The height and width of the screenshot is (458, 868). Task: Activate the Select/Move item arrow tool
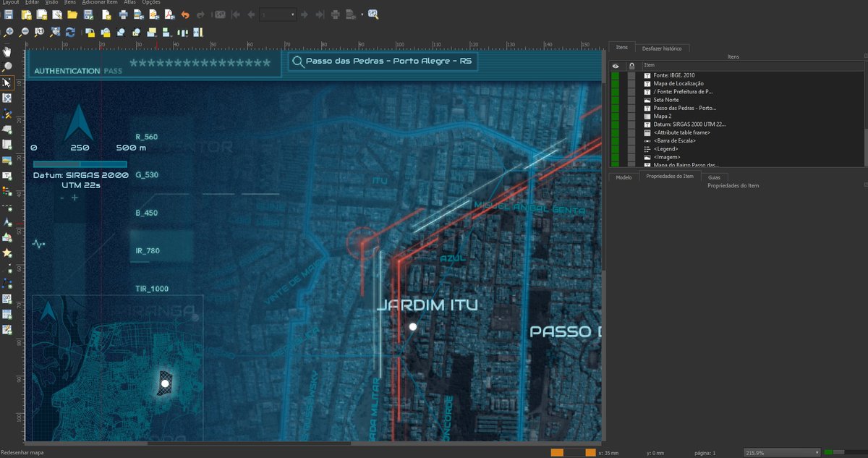7,82
